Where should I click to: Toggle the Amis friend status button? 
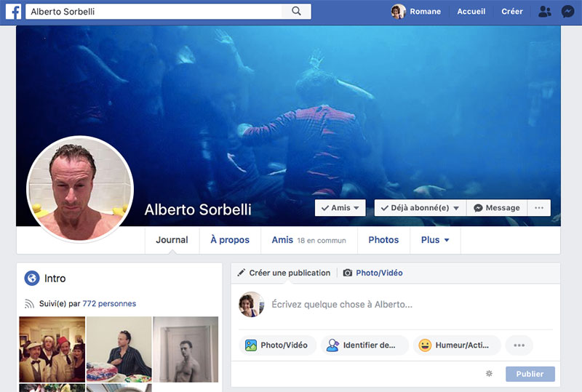[x=340, y=208]
